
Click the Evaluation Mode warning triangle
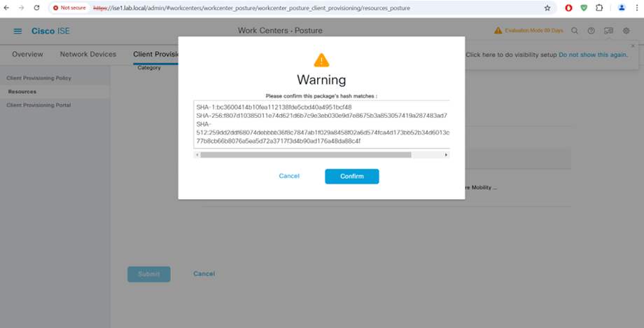[x=498, y=30]
